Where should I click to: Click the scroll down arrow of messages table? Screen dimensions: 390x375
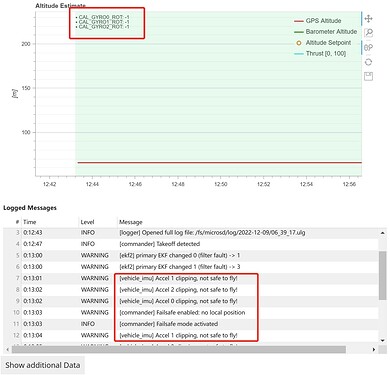click(x=382, y=340)
